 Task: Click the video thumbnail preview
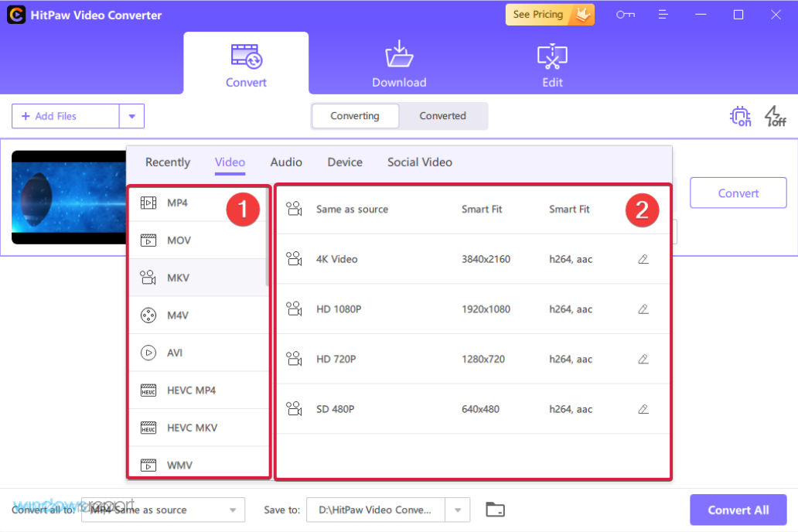tap(69, 197)
